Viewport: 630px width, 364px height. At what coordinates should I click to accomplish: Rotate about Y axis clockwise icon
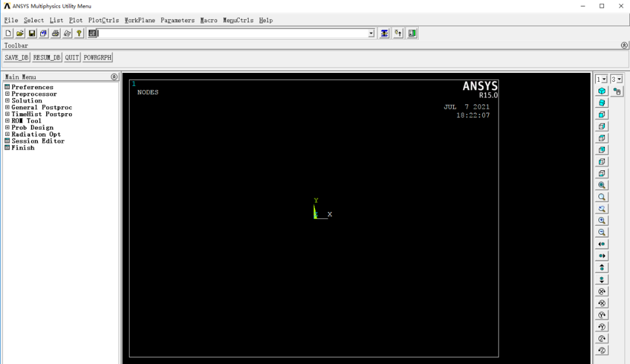point(602,314)
